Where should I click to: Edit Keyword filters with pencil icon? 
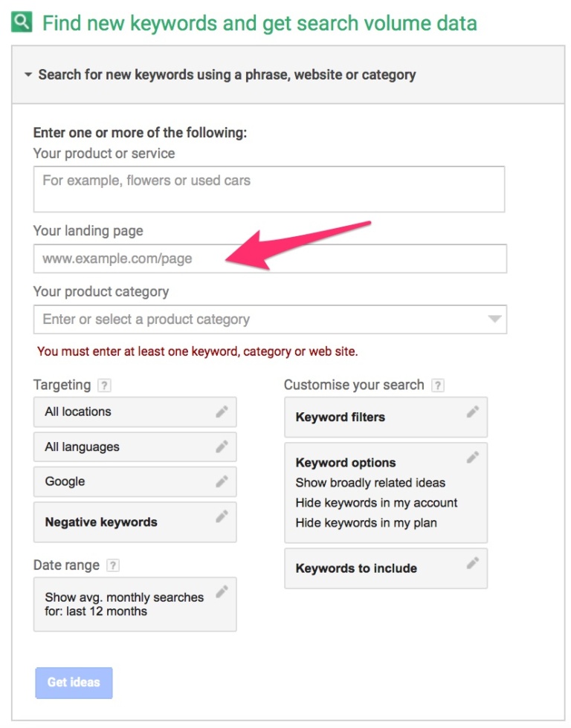pyautogui.click(x=472, y=412)
